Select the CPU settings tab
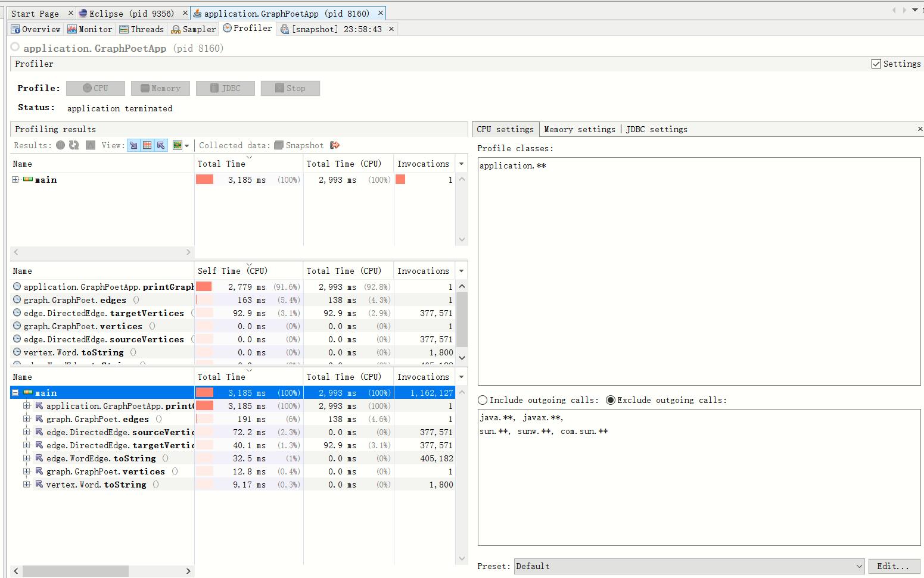 tap(505, 129)
